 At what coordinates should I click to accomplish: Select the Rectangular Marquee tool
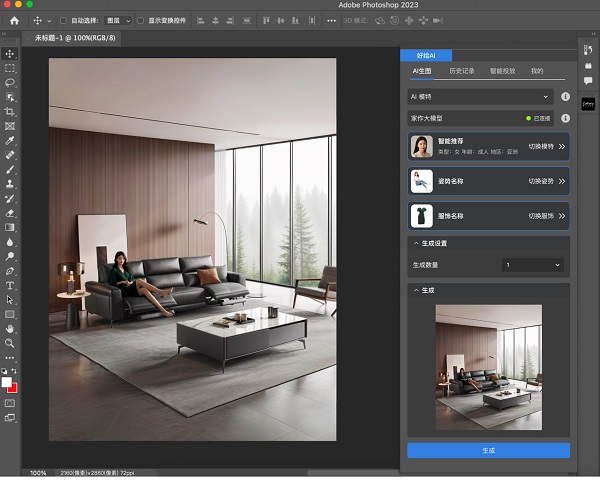[10, 68]
